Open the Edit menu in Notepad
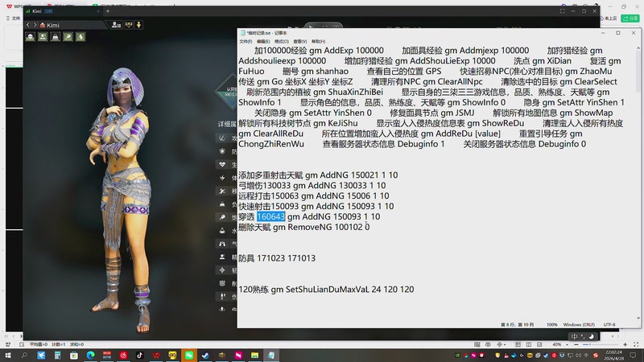The width and height of the screenshot is (644, 362). (x=263, y=42)
